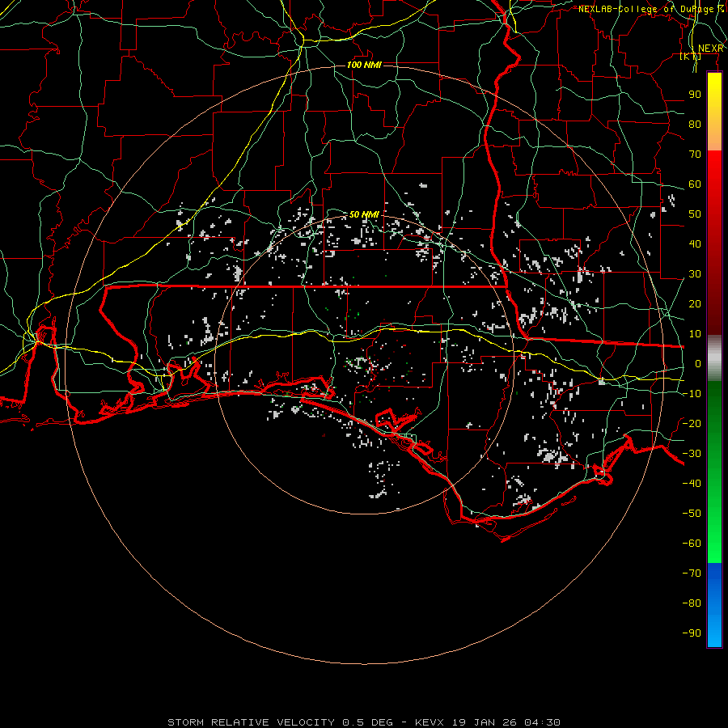This screenshot has width=728, height=728.
Task: Click the 60 value on the velocity scale
Action: pos(695,184)
